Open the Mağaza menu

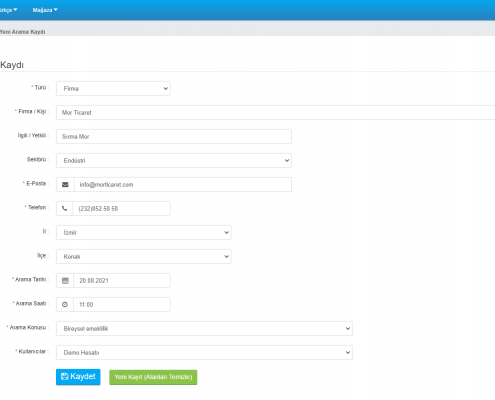click(x=45, y=10)
